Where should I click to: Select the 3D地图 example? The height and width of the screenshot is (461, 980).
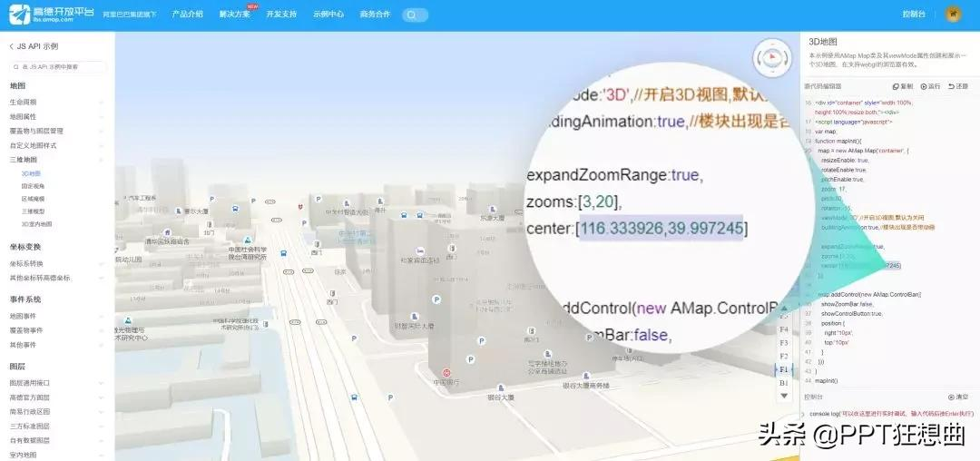coord(31,173)
